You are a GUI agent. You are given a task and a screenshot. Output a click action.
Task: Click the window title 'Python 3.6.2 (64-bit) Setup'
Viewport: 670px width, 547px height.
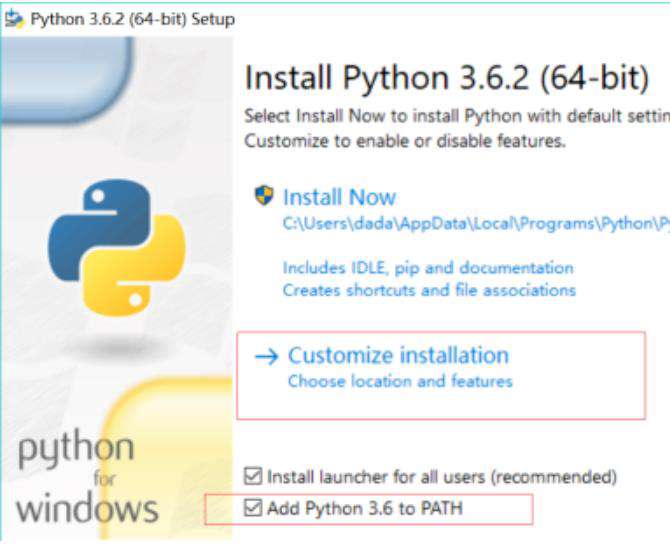click(x=133, y=20)
